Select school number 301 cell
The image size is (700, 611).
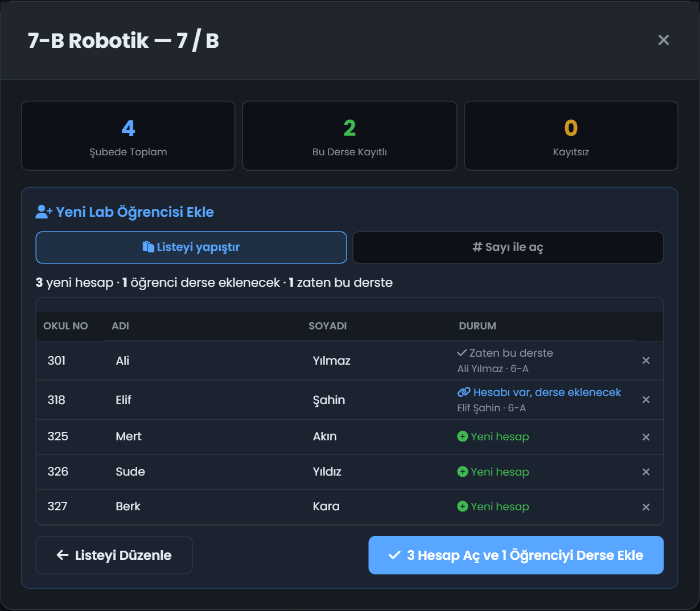[56, 361]
